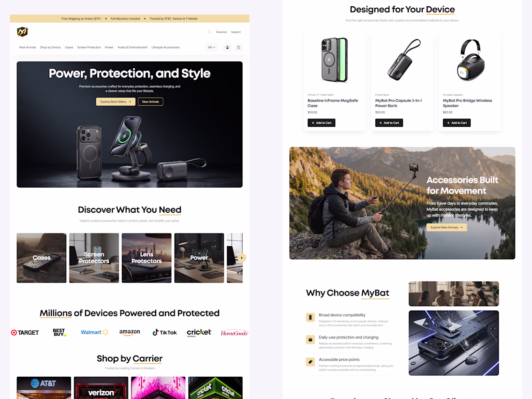The image size is (532, 399).
Task: Select the Lens Protectors category card
Action: [147, 258]
